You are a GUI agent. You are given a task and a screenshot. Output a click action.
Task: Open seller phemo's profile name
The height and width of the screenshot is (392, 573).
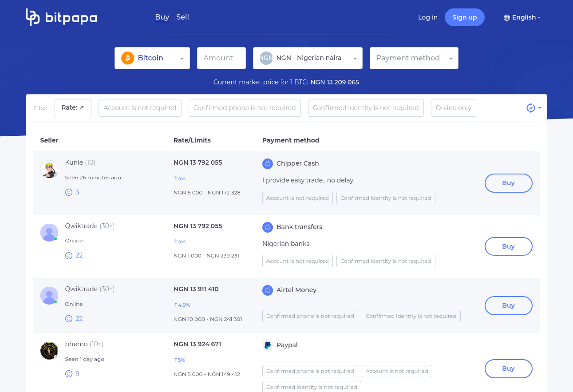point(76,344)
